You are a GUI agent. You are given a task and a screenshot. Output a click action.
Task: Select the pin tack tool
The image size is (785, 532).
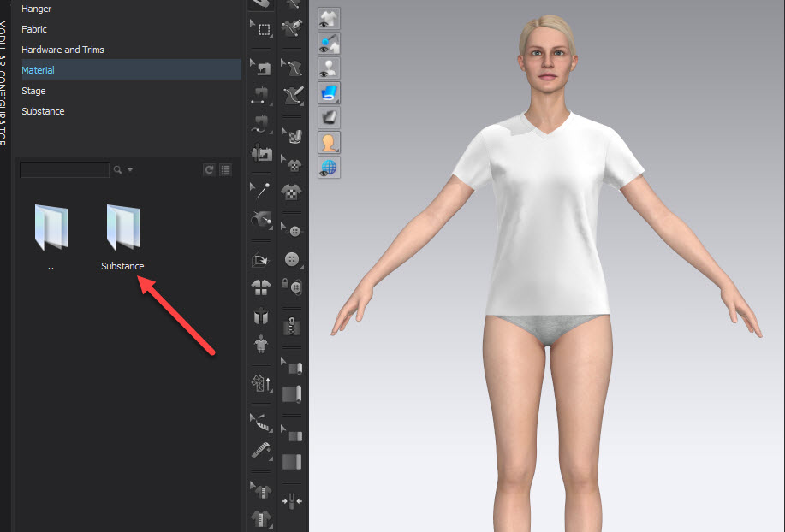point(263,189)
